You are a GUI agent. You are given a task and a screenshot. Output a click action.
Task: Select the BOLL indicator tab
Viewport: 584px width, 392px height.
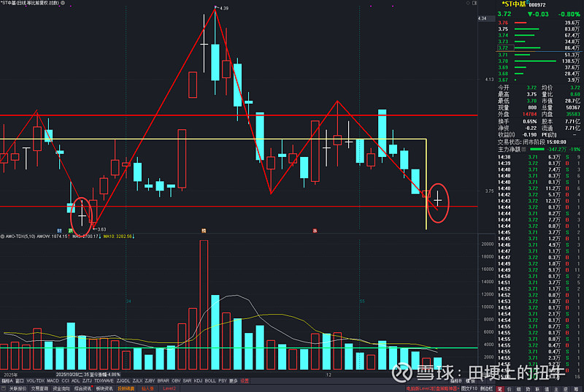pos(210,381)
